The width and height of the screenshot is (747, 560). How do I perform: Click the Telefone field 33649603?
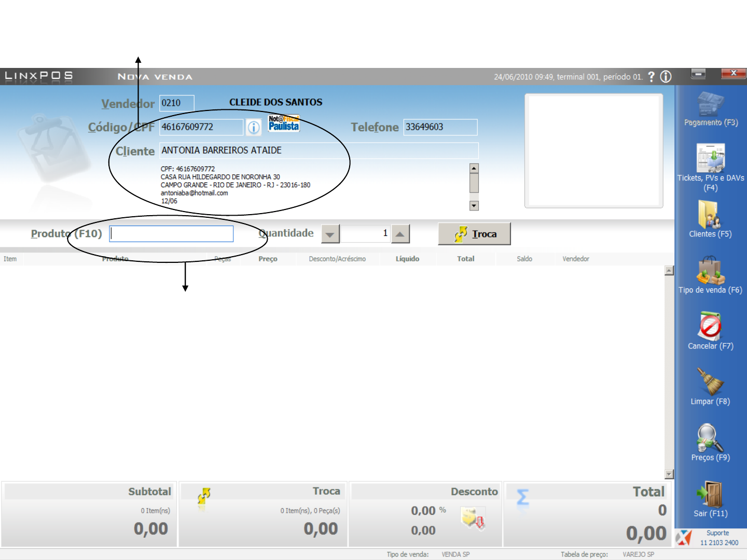tap(440, 127)
